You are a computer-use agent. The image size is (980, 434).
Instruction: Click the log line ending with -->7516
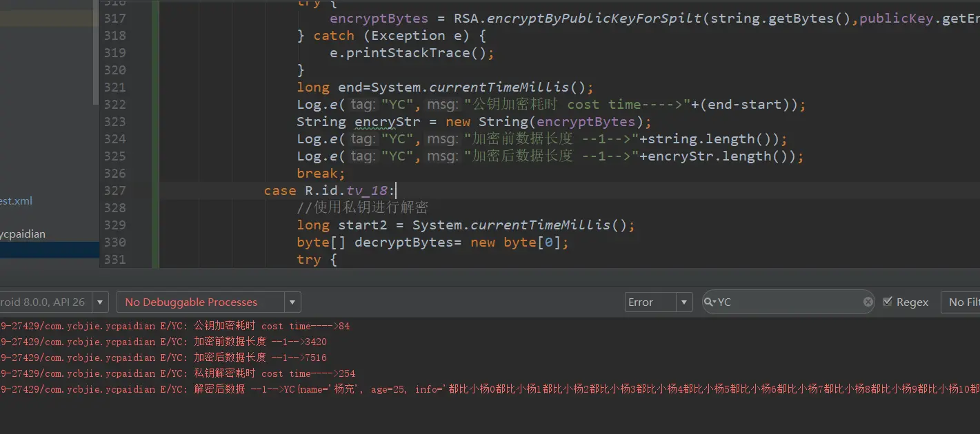[163, 358]
